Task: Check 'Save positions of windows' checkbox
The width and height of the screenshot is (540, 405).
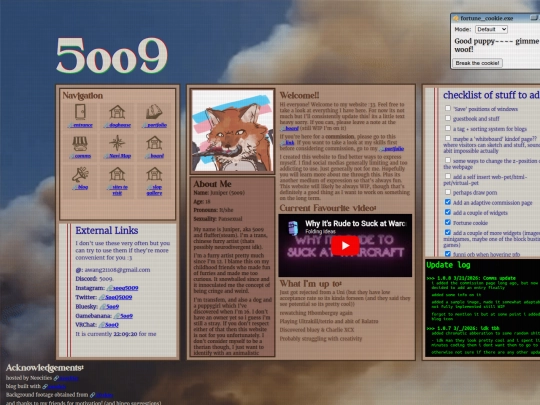Action: tap(448, 108)
